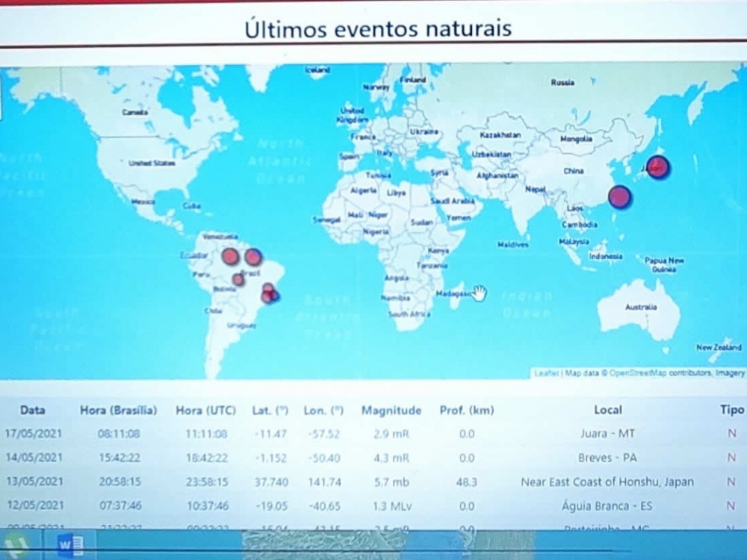Click the 48.3 depth value

(466, 482)
